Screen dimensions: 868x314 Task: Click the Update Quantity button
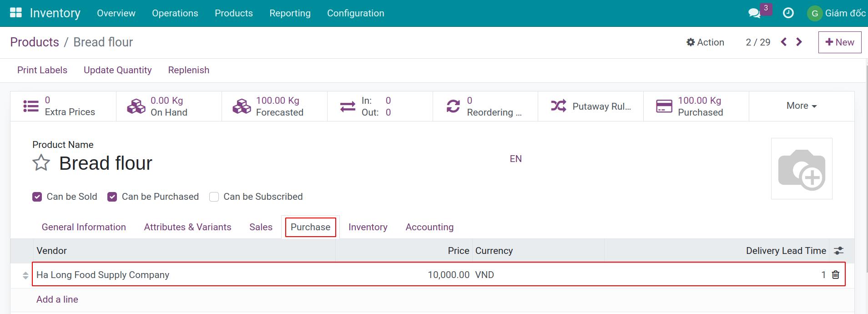coord(117,70)
